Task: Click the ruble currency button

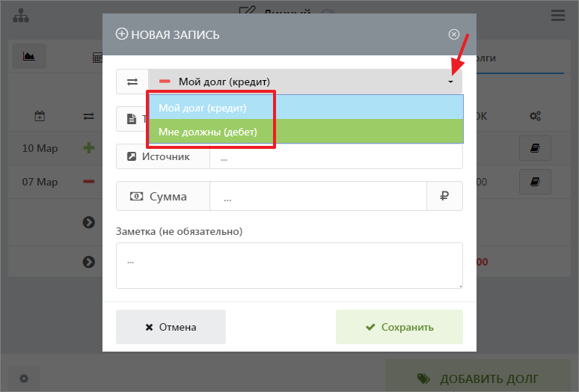Action: [444, 197]
